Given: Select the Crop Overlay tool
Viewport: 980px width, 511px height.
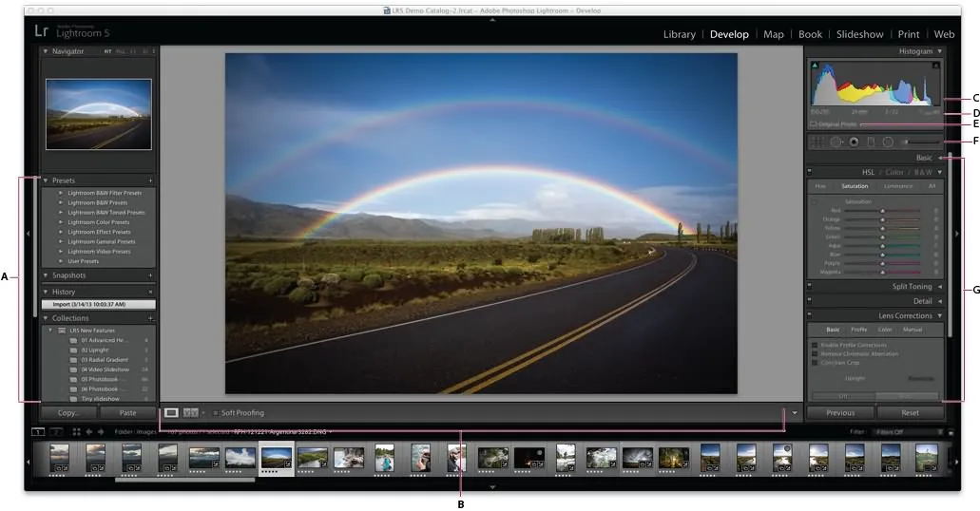Looking at the screenshot, I should pos(816,142).
